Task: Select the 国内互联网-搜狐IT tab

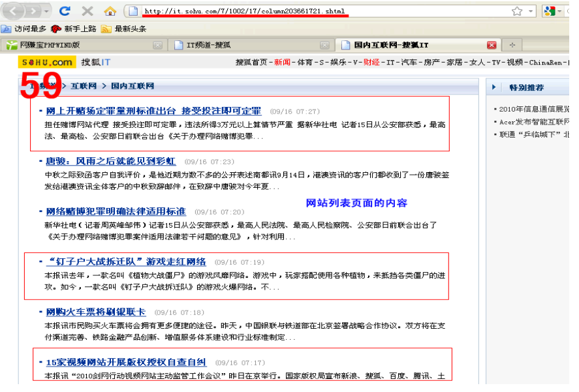Action: (418, 45)
